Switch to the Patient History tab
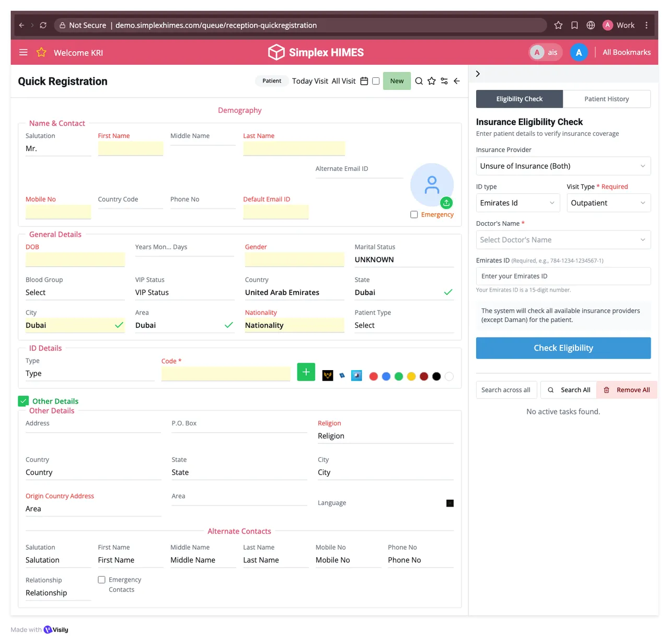 607,99
